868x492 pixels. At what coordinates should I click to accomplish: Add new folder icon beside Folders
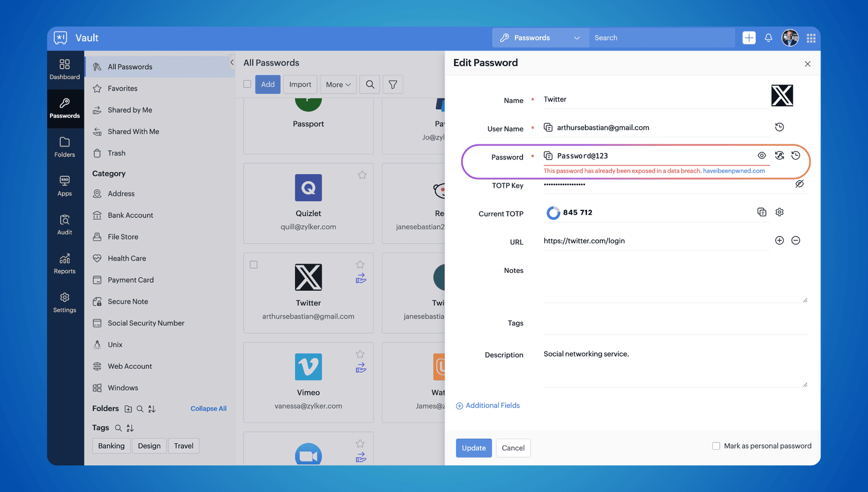pos(128,409)
